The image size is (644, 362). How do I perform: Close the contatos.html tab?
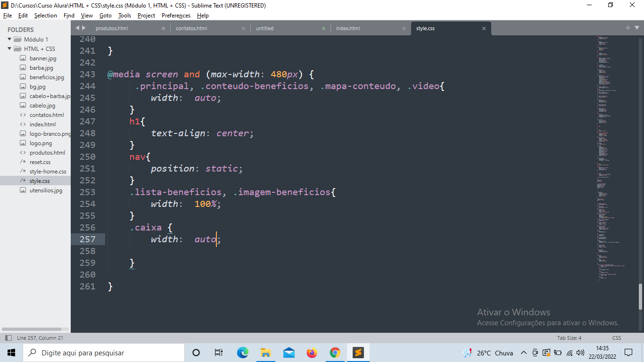[243, 28]
